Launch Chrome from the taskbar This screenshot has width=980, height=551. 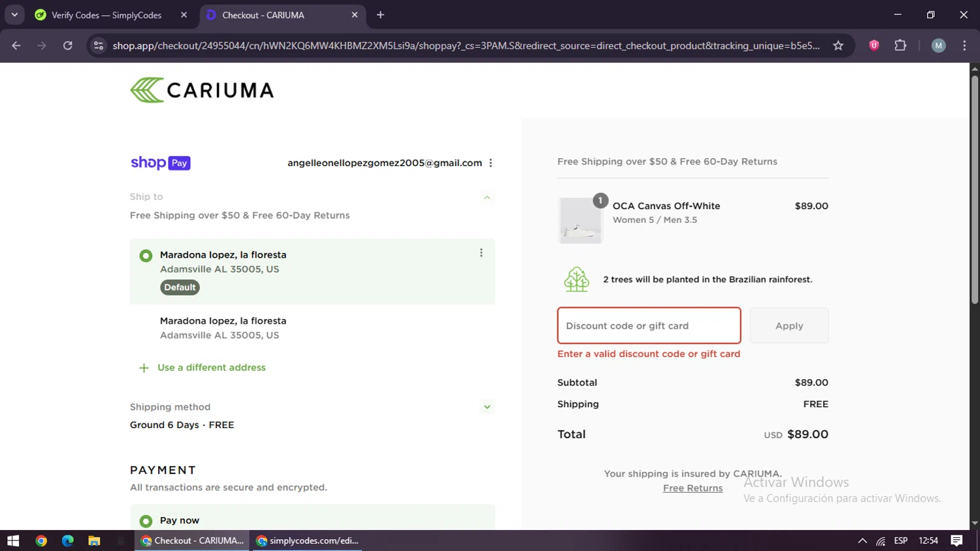(41, 541)
